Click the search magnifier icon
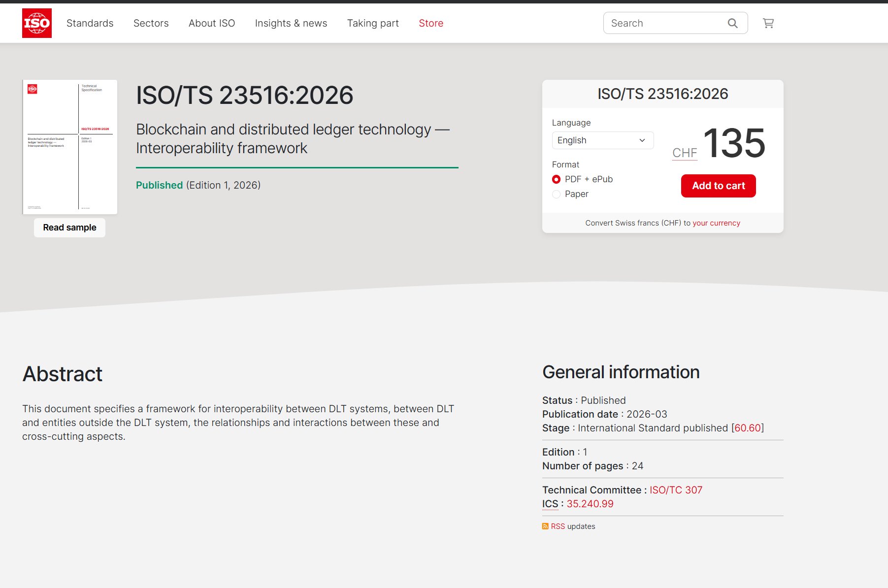Screen dimensions: 888x588 (x=732, y=23)
